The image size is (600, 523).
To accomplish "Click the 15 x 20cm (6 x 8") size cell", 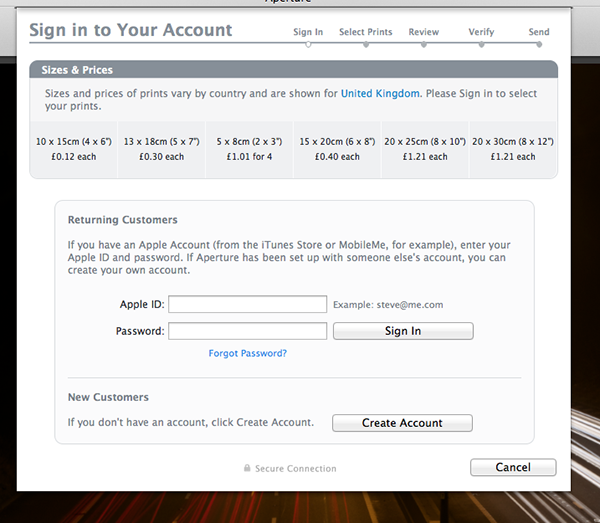I will tap(337, 149).
